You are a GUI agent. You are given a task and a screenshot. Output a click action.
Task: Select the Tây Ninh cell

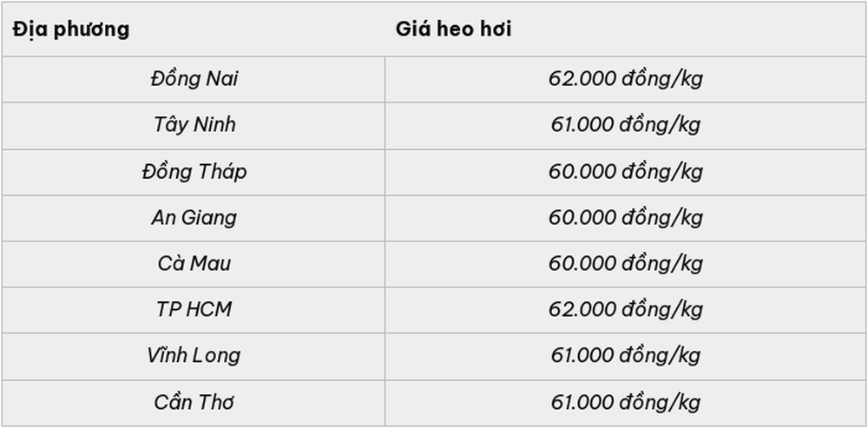tap(194, 125)
